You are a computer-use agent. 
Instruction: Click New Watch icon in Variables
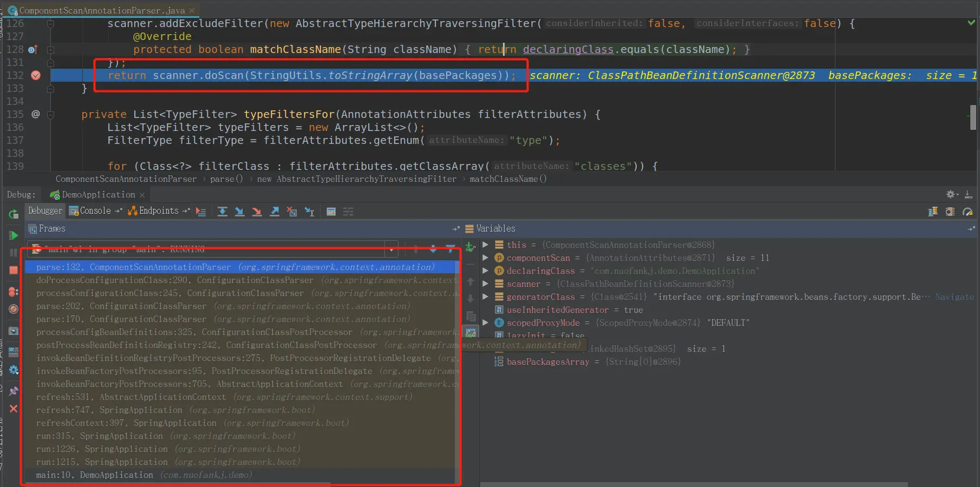[471, 247]
